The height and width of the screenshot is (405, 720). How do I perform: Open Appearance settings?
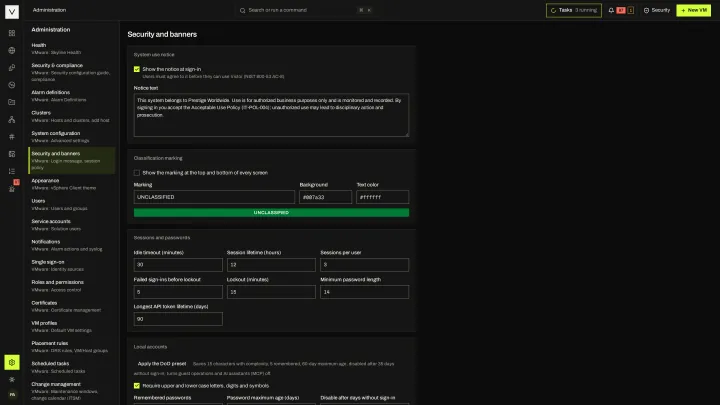coord(72,184)
